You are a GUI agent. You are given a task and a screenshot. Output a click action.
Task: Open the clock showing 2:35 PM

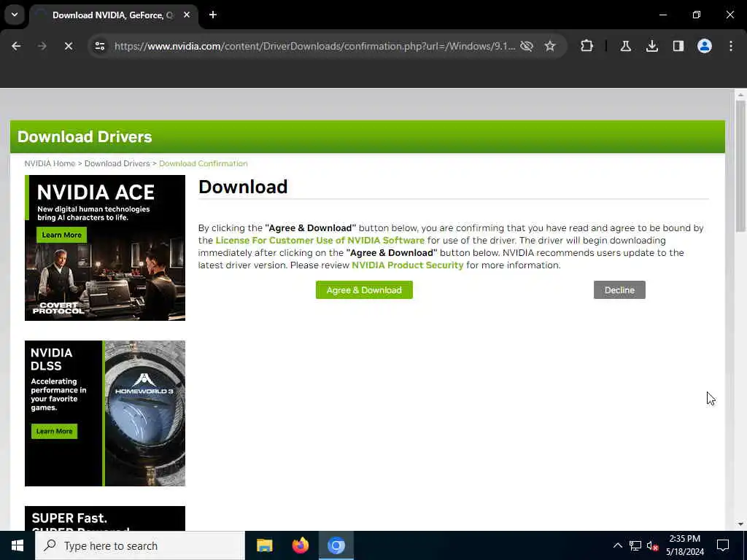click(684, 545)
